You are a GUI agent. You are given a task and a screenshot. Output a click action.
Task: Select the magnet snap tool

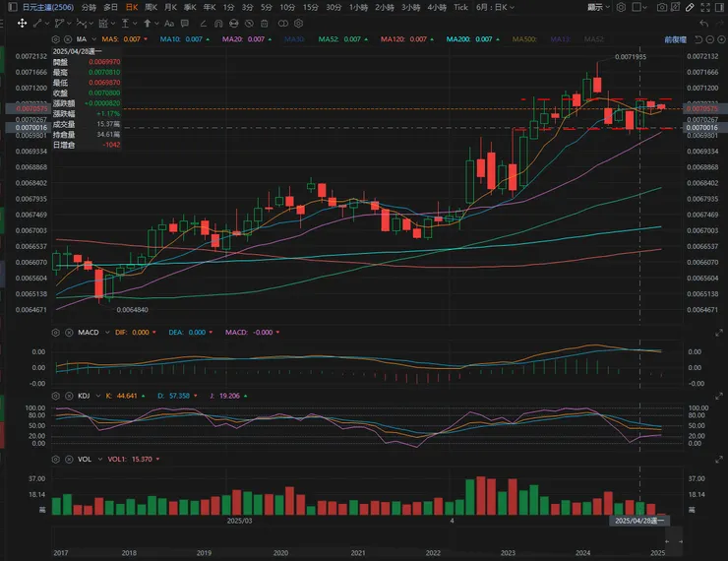[218, 24]
